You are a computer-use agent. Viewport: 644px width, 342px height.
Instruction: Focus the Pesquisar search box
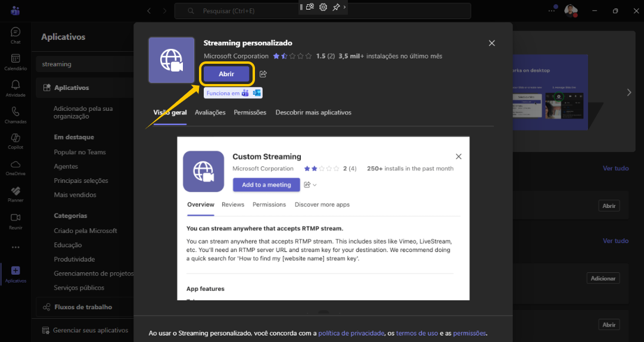tap(322, 11)
